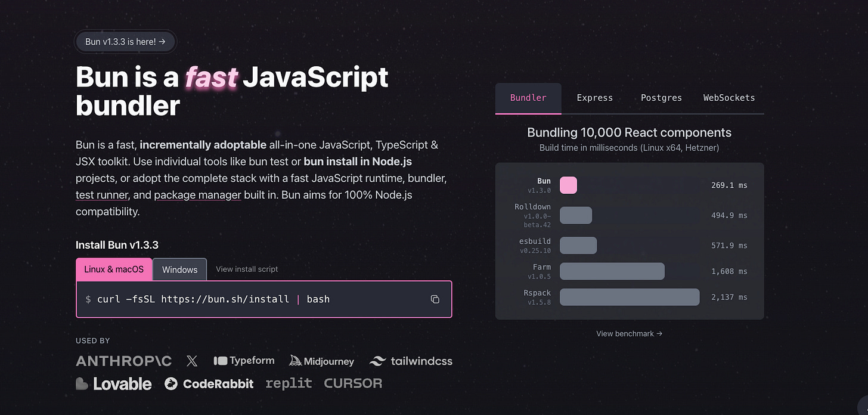Click the Install Bun v1.3.3 heading
The width and height of the screenshot is (868, 415).
[x=117, y=245]
